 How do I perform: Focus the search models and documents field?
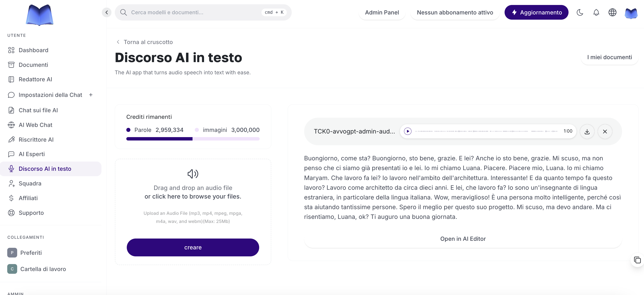click(x=195, y=12)
